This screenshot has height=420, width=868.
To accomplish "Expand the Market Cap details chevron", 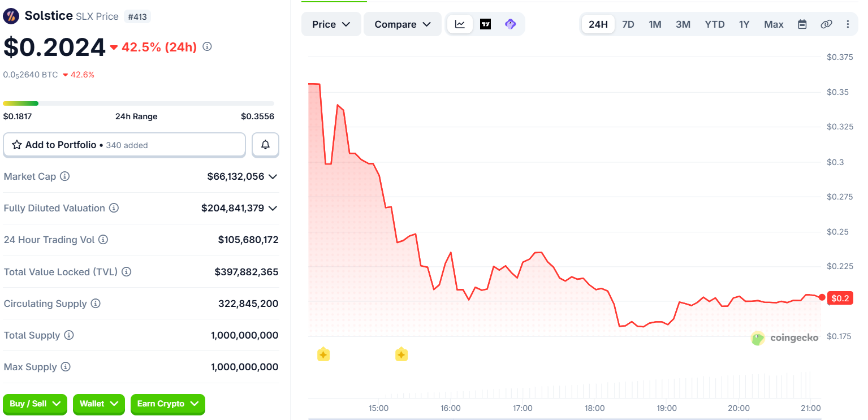I will (273, 176).
